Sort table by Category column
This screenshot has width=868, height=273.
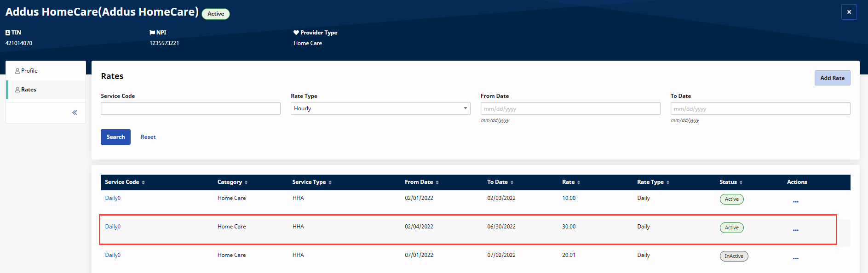[x=232, y=182]
